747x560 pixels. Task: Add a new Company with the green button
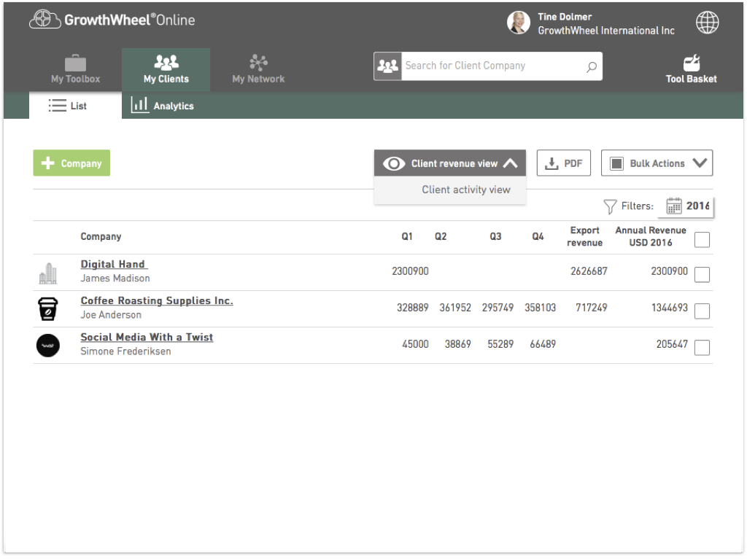coord(71,163)
